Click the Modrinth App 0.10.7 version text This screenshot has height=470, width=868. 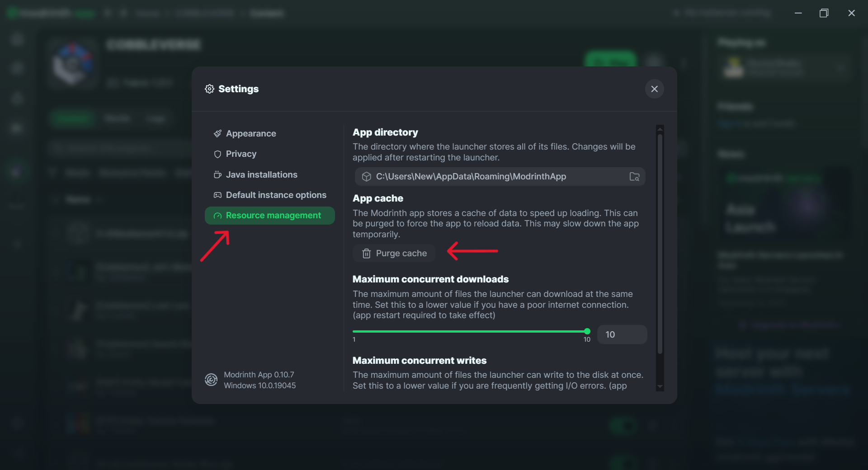259,375
